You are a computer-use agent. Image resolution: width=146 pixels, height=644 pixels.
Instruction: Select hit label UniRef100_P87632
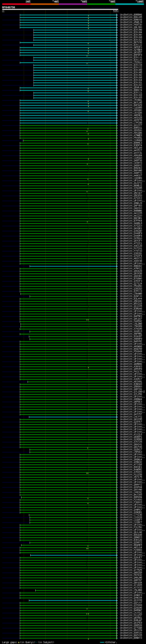131,575
